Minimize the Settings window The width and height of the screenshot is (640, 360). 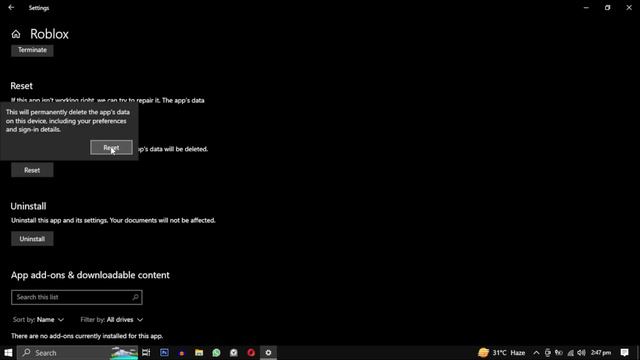tap(586, 7)
